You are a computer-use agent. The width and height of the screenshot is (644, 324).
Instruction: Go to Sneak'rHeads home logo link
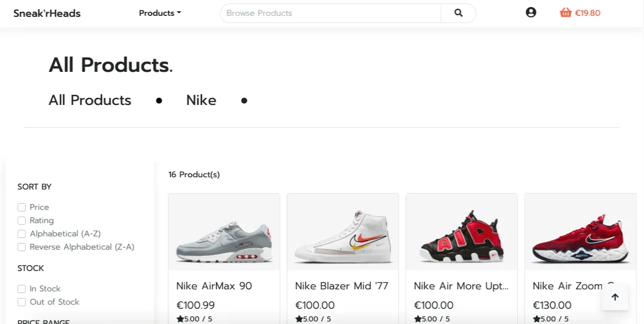[x=47, y=13]
